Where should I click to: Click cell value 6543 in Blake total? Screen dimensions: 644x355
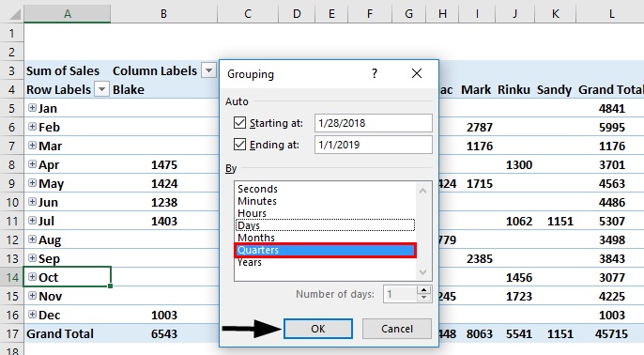[164, 333]
